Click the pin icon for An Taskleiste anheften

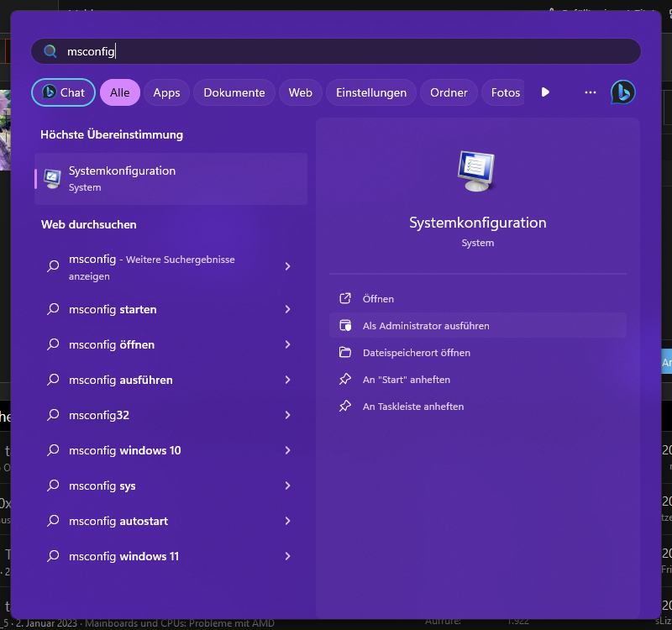345,406
